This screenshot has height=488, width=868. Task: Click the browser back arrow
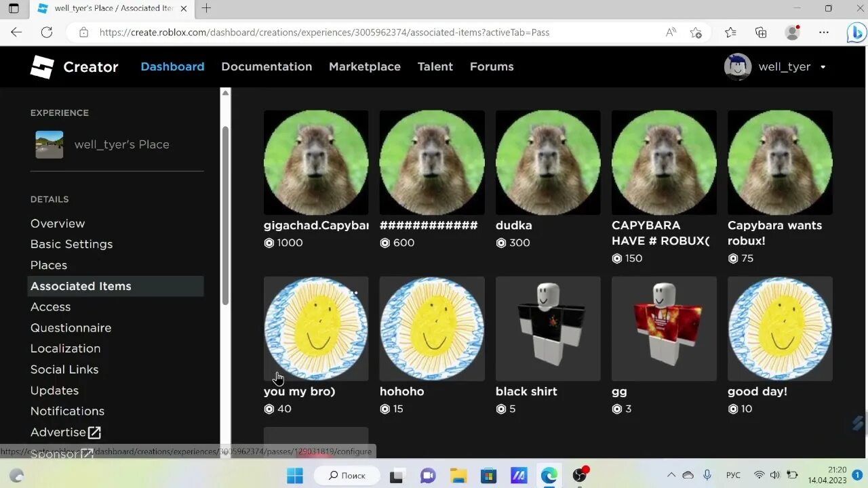(16, 32)
